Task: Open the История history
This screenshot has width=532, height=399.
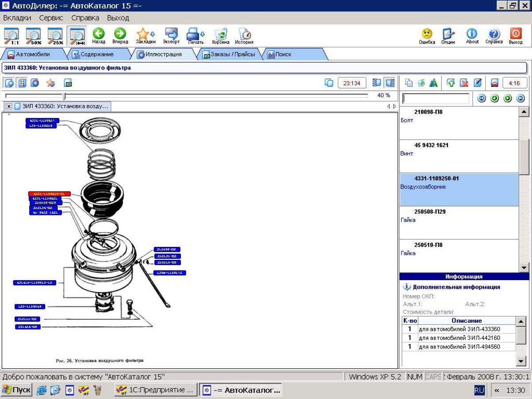Action: point(244,36)
